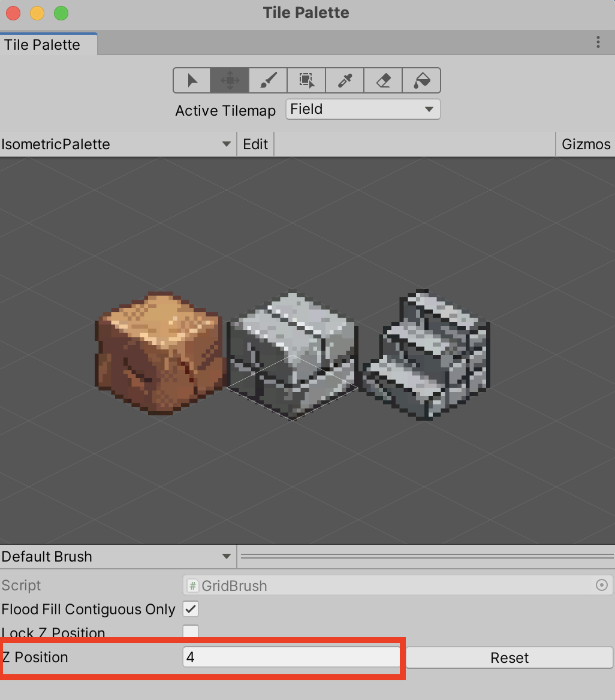Switch to the Eraser tool
The width and height of the screenshot is (615, 700).
383,80
